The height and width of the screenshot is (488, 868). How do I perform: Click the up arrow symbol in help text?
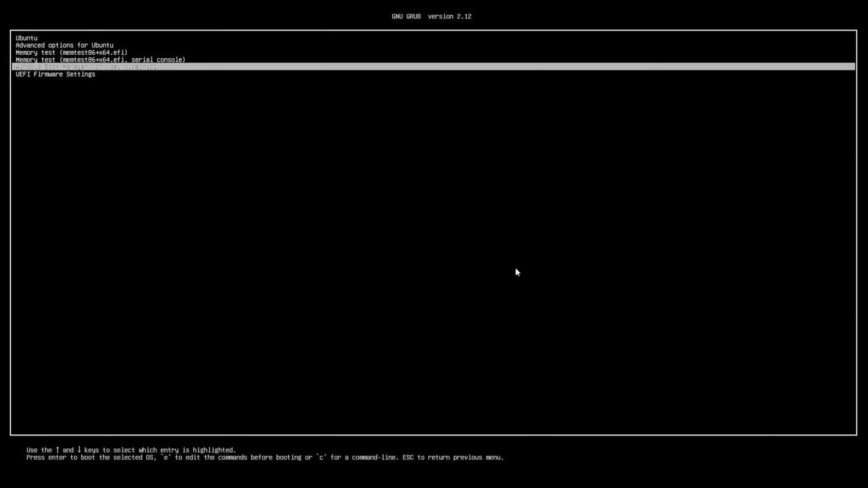(59, 450)
